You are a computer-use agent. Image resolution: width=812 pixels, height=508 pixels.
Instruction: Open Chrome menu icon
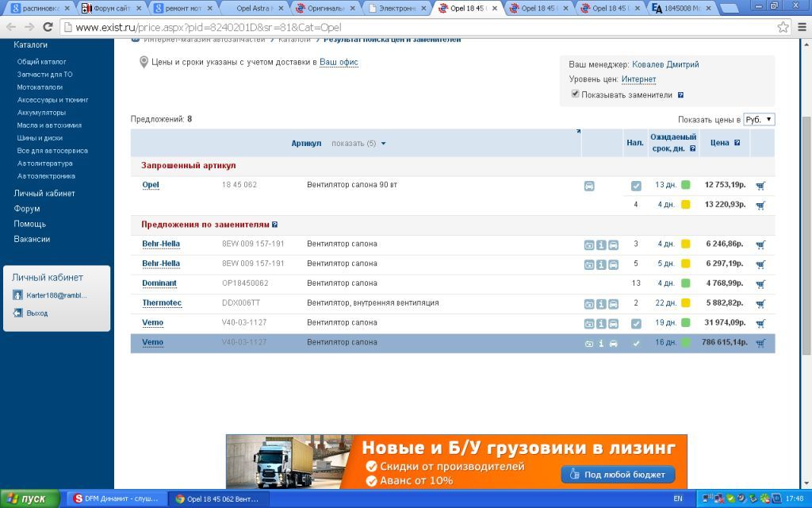(x=802, y=27)
